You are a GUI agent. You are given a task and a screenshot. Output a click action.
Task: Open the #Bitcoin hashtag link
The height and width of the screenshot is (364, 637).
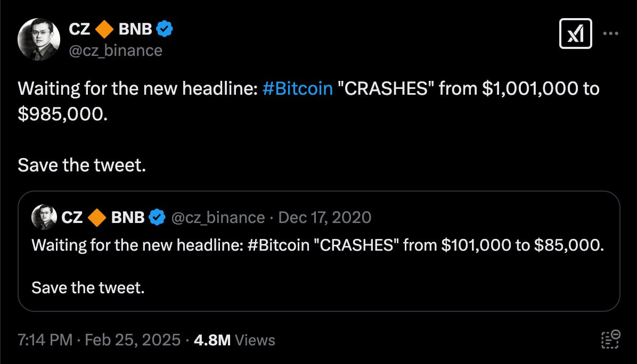[297, 88]
